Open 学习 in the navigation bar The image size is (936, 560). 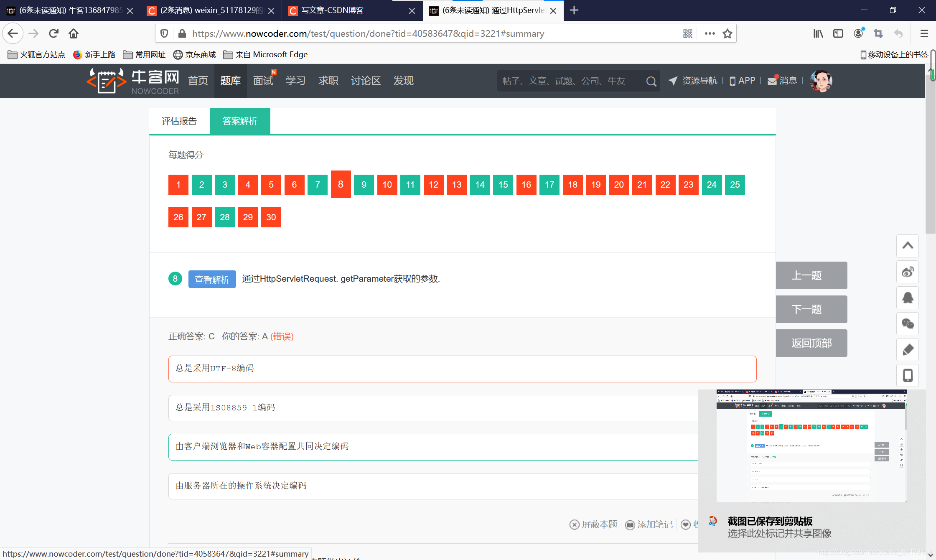pyautogui.click(x=296, y=81)
